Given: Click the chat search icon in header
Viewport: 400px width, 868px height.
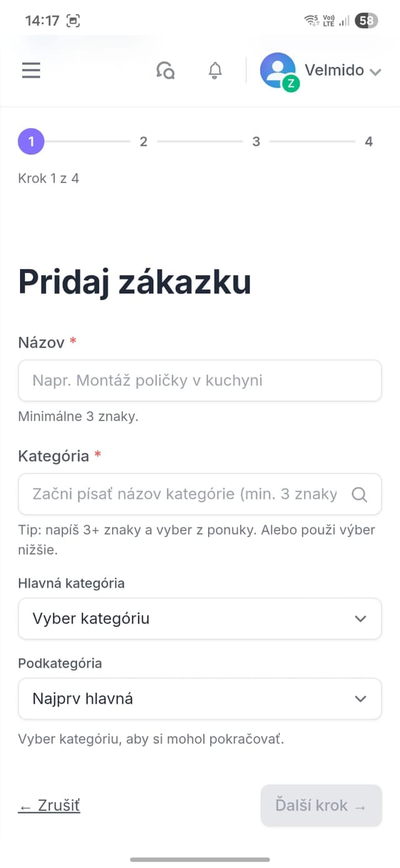Looking at the screenshot, I should tap(166, 71).
